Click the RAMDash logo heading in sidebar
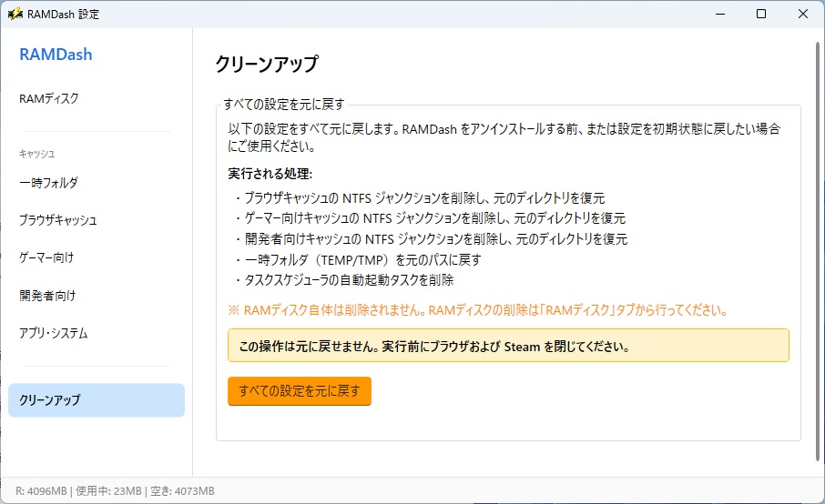This screenshot has width=825, height=504. [x=56, y=55]
